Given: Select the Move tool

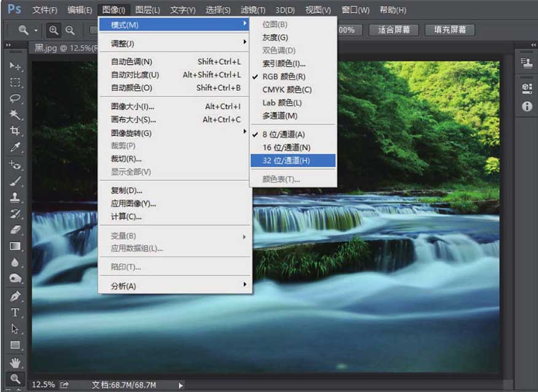Looking at the screenshot, I should coord(15,66).
